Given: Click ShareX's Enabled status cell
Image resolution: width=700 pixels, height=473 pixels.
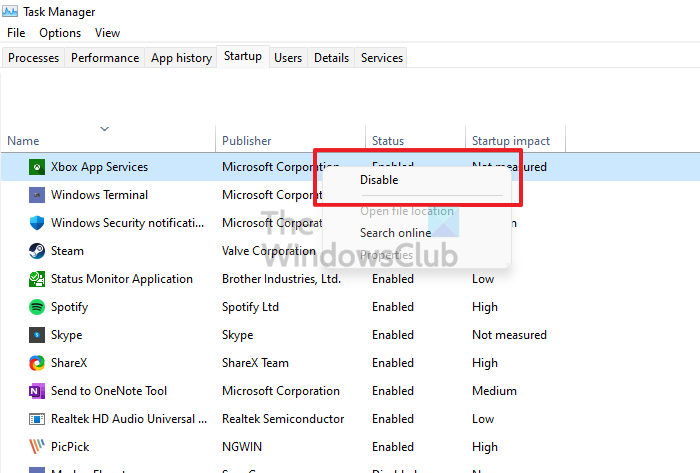Looking at the screenshot, I should coord(393,363).
